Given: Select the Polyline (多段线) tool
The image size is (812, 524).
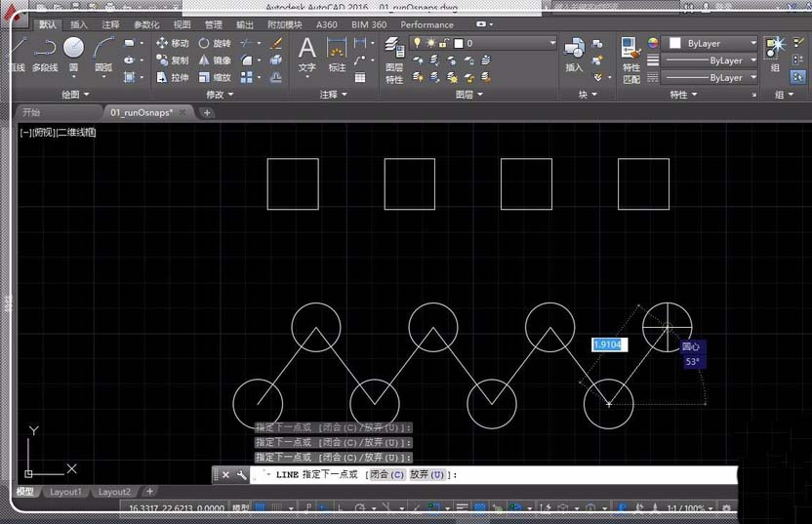Looking at the screenshot, I should (x=45, y=53).
